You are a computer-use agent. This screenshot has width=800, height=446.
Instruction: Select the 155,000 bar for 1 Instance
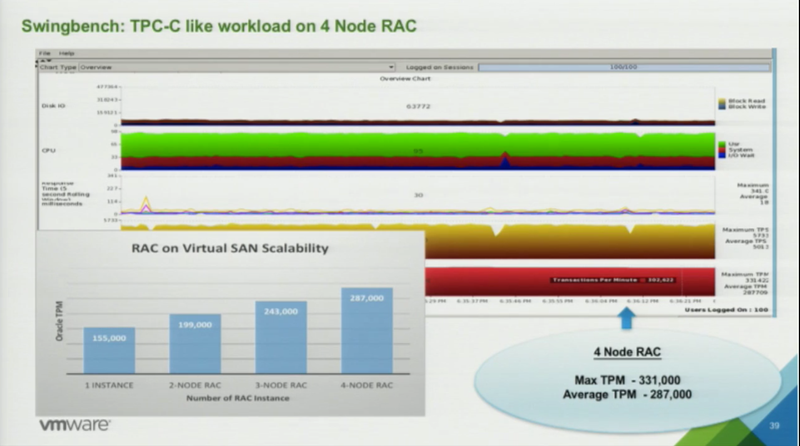click(x=109, y=351)
